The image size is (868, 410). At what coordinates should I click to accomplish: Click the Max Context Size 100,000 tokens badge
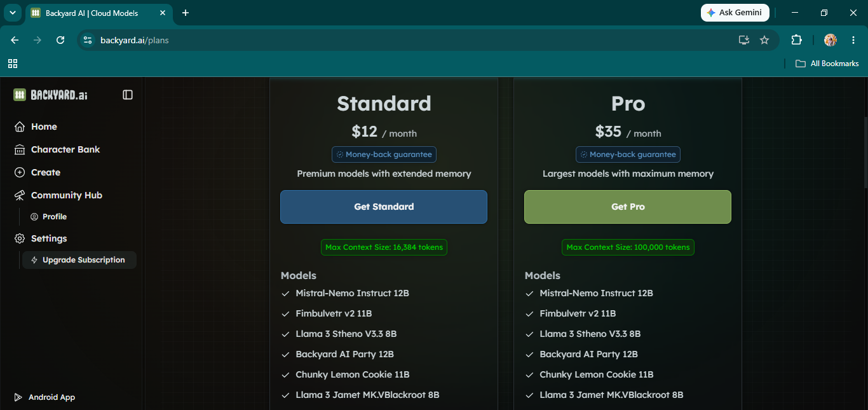coord(628,247)
